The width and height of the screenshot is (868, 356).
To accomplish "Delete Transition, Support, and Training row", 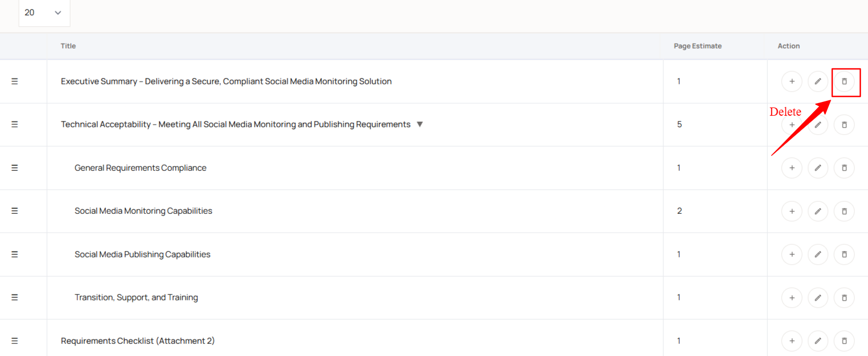I will coord(844,298).
